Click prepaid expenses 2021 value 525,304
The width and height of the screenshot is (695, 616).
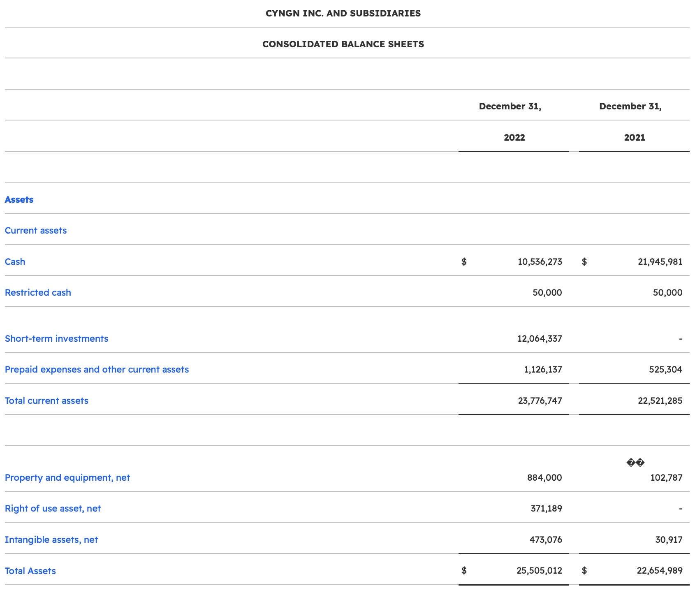tap(666, 369)
